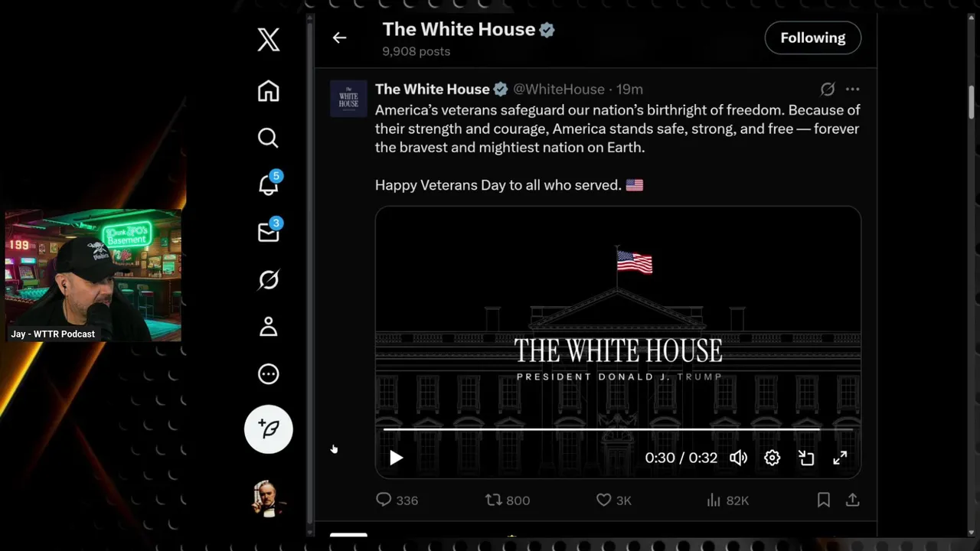
Task: Open the Explore search icon
Action: [x=268, y=138]
